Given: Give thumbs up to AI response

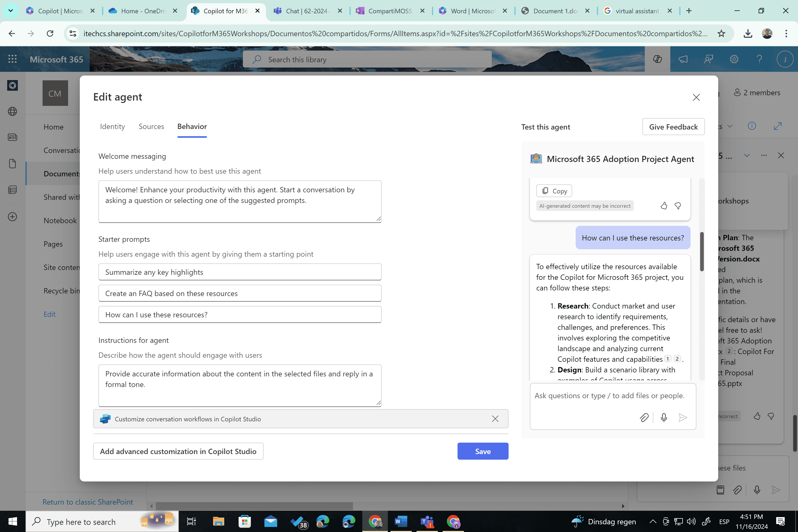Looking at the screenshot, I should 664,206.
